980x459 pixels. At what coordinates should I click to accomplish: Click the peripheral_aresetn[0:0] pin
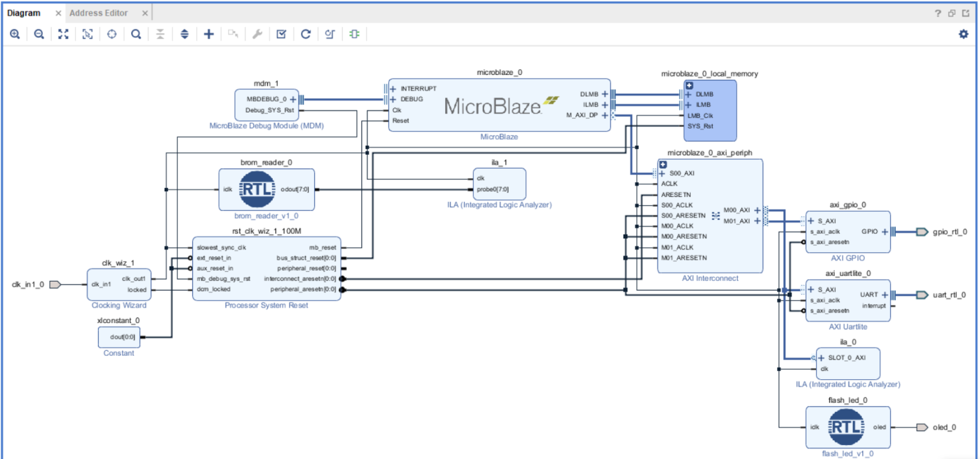pyautogui.click(x=303, y=289)
